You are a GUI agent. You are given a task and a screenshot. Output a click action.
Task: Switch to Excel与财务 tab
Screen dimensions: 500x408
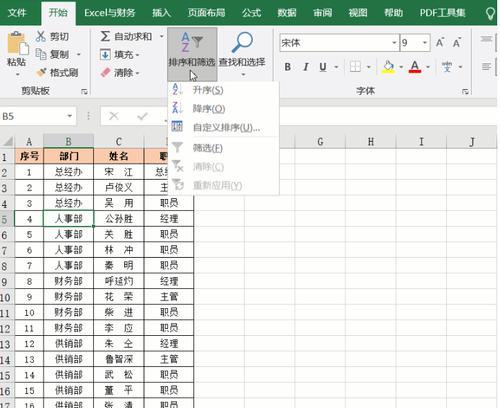(110, 13)
